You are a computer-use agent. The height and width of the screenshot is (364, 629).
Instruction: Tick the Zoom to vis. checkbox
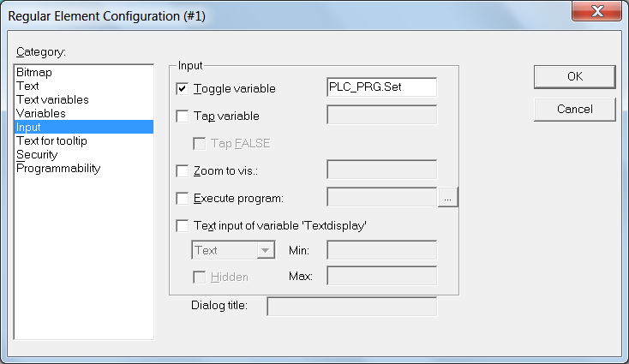coord(183,171)
